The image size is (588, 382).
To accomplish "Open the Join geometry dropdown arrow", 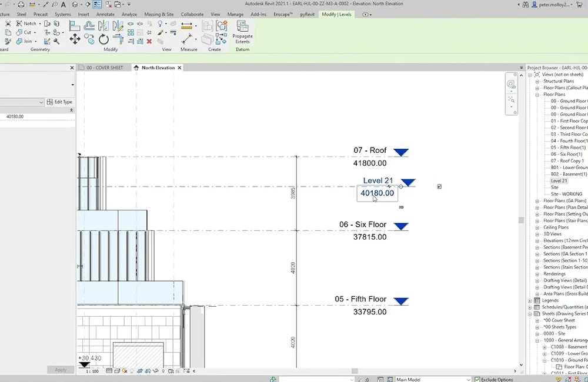I will coord(36,41).
